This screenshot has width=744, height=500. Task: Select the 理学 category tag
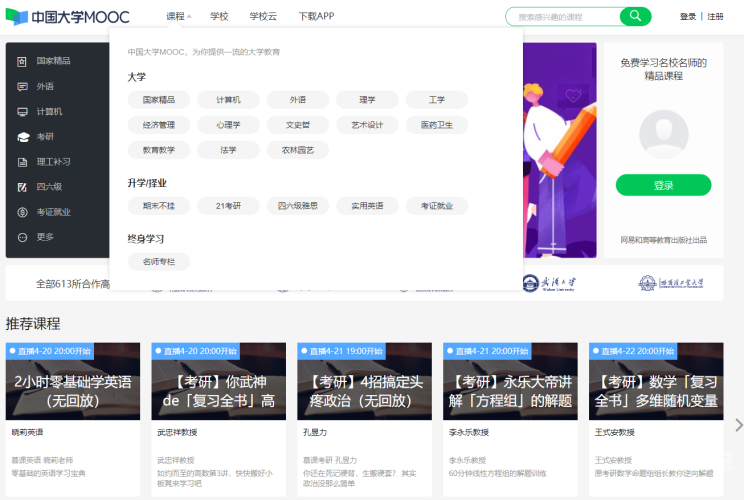coord(367,100)
